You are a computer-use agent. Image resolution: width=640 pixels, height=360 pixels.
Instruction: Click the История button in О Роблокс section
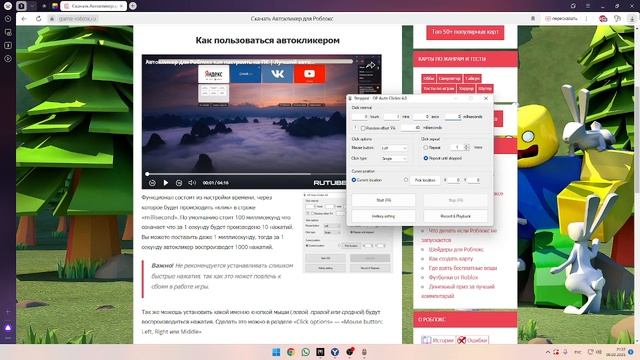[438, 340]
